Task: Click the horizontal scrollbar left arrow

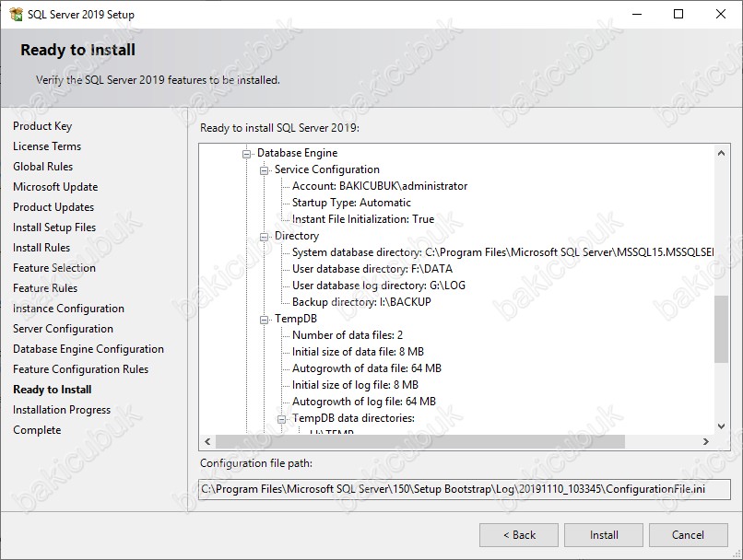Action: (207, 442)
